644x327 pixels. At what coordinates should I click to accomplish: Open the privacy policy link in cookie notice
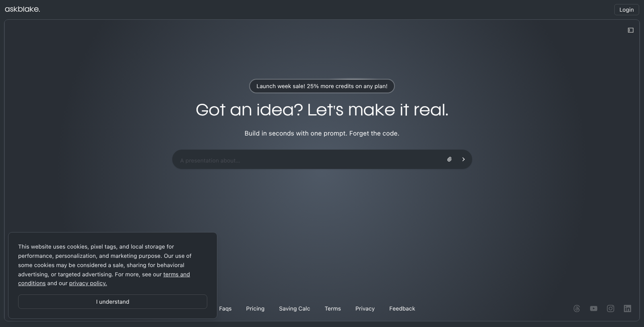(88, 283)
